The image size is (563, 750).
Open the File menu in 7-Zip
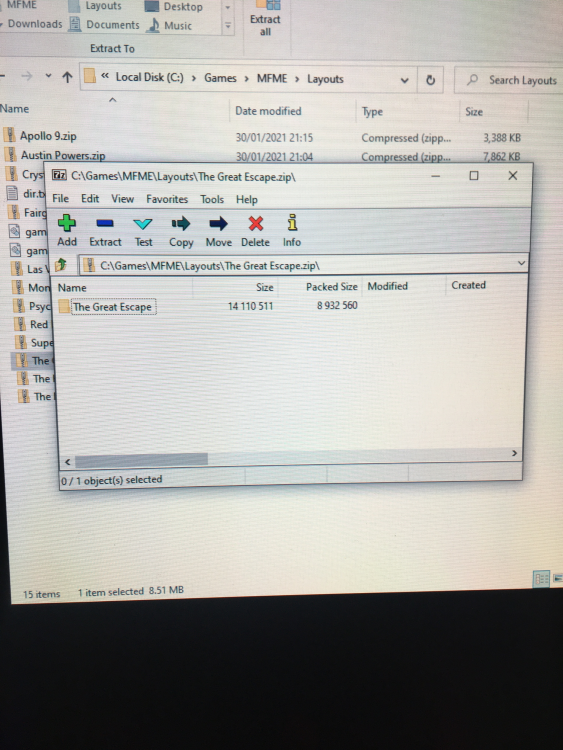[60, 199]
